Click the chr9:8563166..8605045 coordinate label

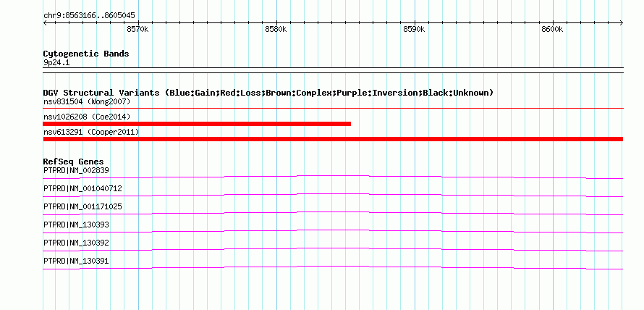89,16
